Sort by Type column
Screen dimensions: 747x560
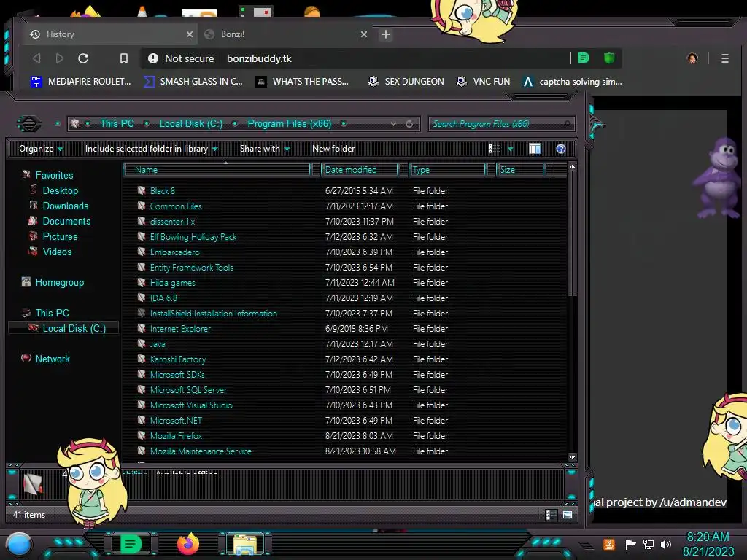447,169
